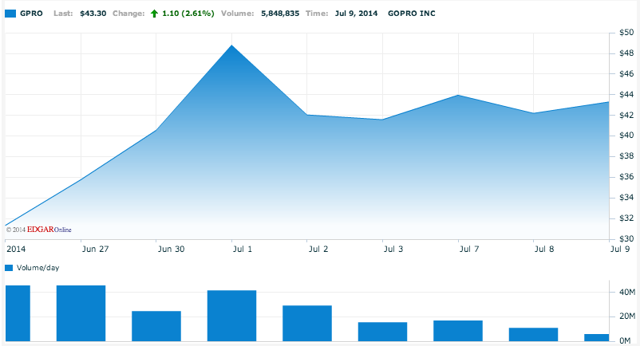The image size is (644, 346).
Task: Click the blue Volume/day legend swatch
Action: [x=9, y=268]
